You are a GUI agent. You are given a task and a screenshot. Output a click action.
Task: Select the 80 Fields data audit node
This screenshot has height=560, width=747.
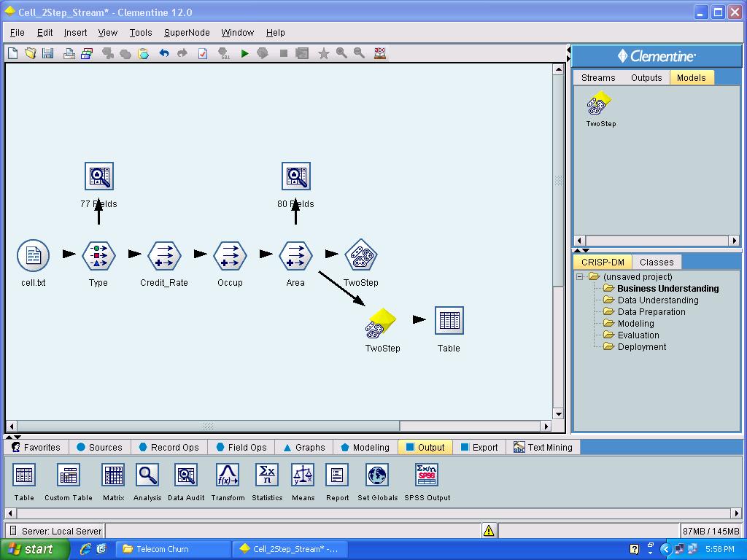point(296,176)
